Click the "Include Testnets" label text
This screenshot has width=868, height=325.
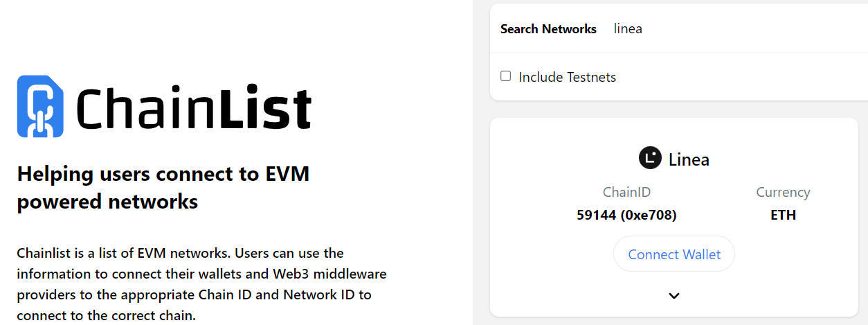click(x=567, y=77)
